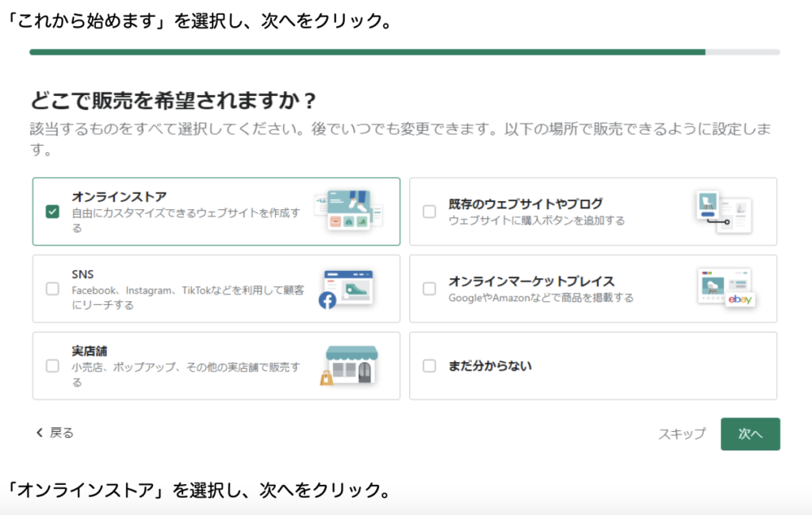Tick the 既存のウェブサイトやブログ checkbox
Image resolution: width=812 pixels, height=515 pixels.
(429, 212)
